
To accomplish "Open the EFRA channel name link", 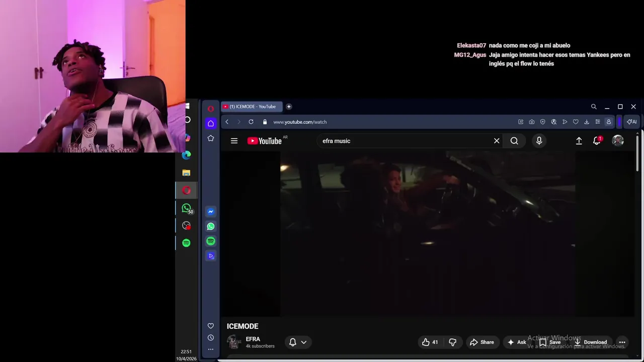I will [x=253, y=339].
